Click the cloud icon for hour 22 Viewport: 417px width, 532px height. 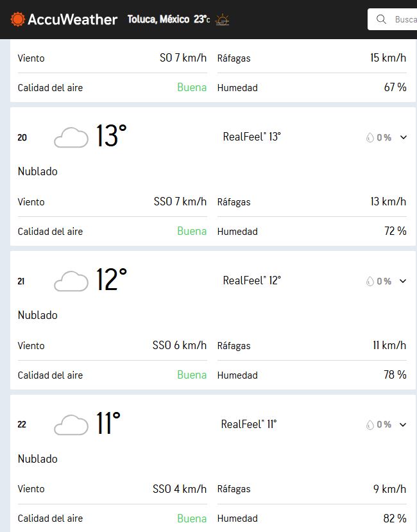click(71, 424)
